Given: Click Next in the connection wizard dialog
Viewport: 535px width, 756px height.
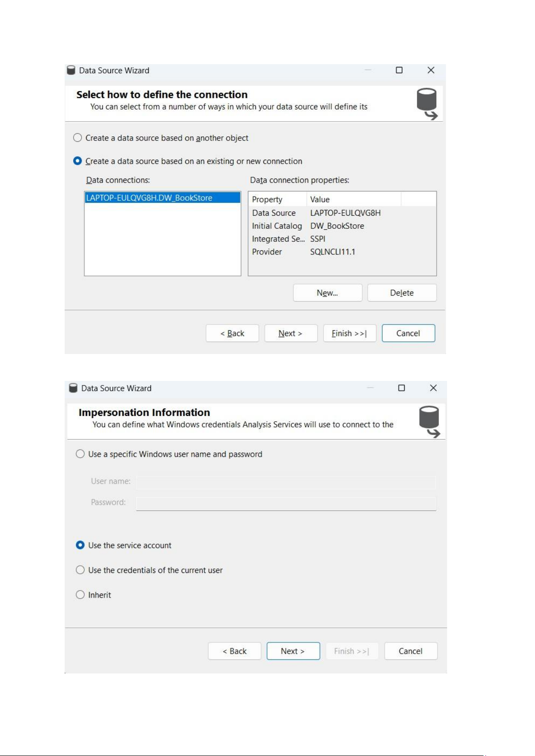Looking at the screenshot, I should pos(291,333).
